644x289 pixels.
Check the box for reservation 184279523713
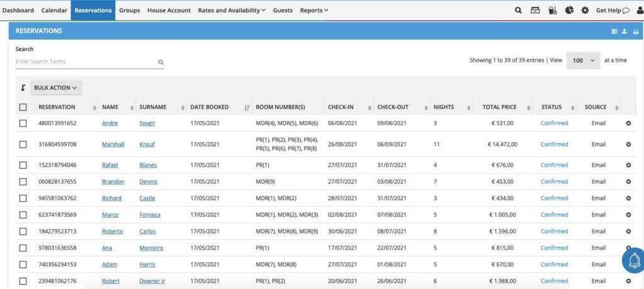[x=23, y=232]
